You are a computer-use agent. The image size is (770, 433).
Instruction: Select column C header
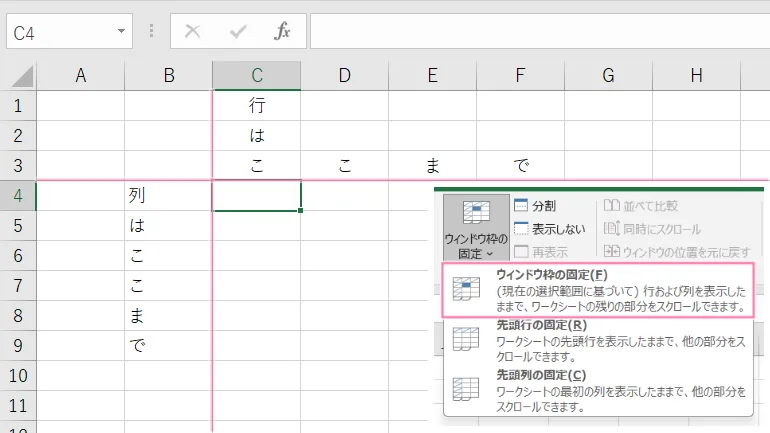pyautogui.click(x=257, y=76)
